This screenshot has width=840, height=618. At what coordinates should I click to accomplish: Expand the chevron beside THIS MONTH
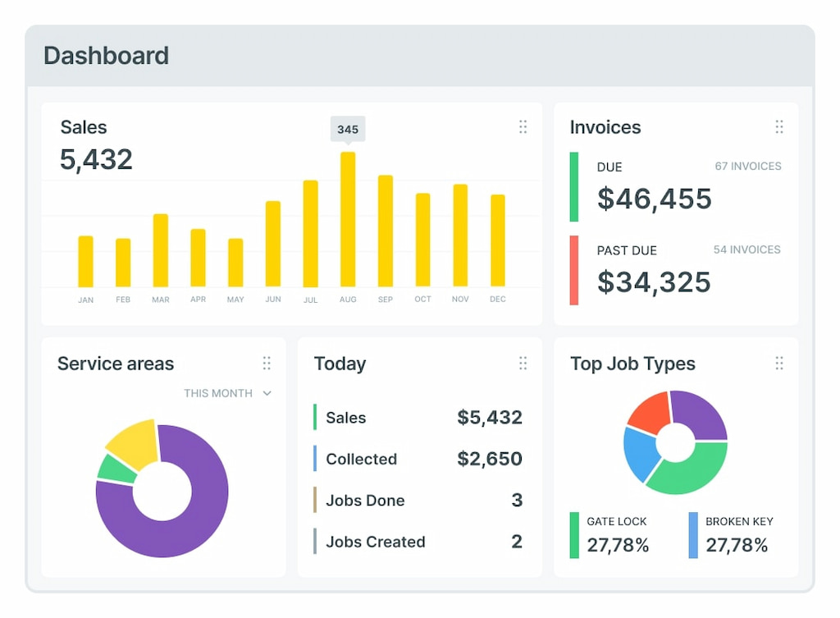click(x=267, y=393)
